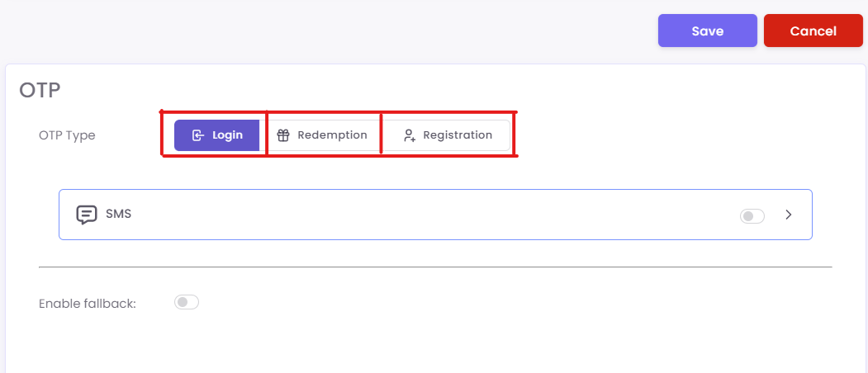Choose the Registration OTP type tab

click(448, 135)
